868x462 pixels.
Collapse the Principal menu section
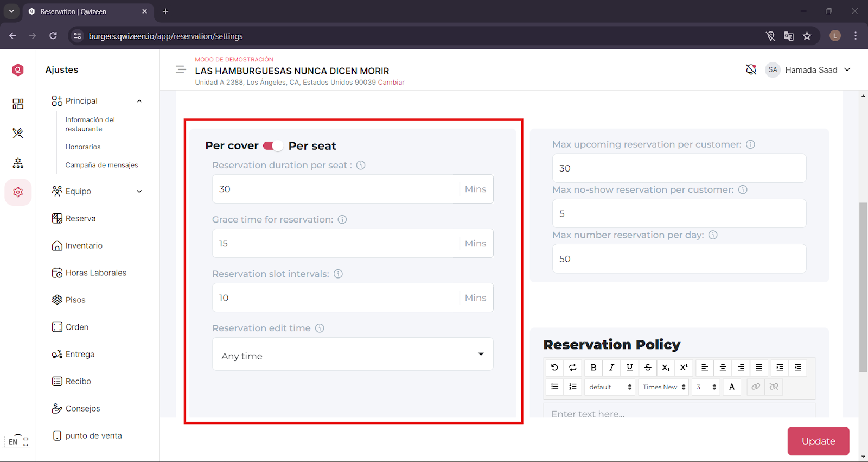pos(139,101)
